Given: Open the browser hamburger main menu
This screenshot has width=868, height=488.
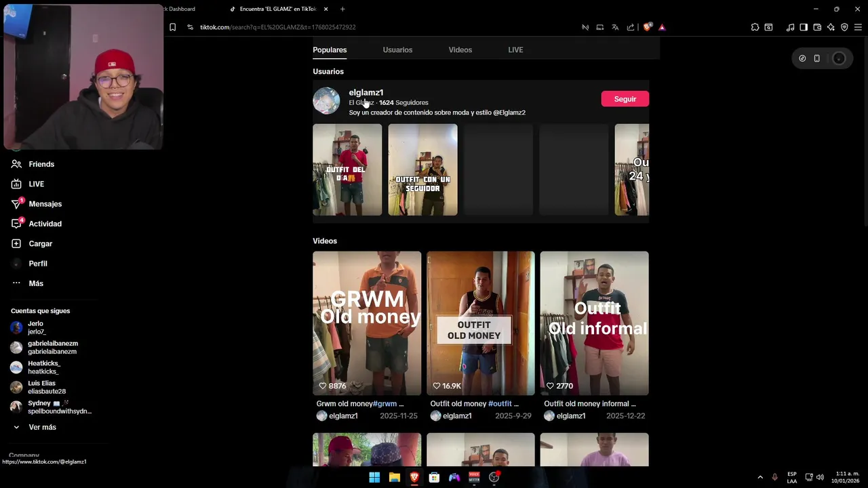Looking at the screenshot, I should pos(858,27).
